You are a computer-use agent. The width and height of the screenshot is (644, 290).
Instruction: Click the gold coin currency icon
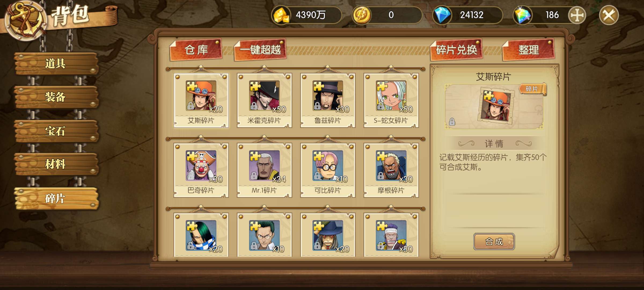coord(361,15)
